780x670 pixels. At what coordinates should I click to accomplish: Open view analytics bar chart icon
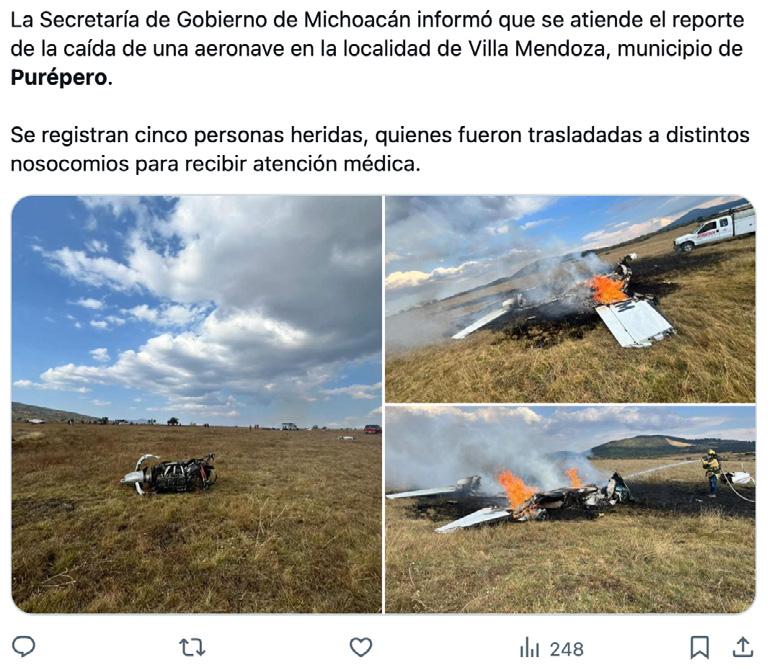pyautogui.click(x=529, y=648)
